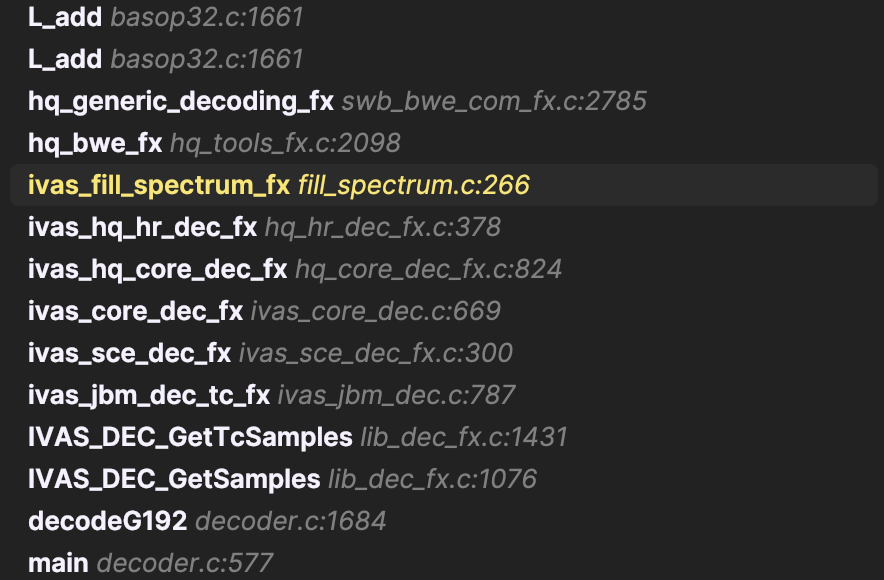The image size is (884, 580).
Task: Jump to the ivas_hq_hr_dec_fx frame
Action: coord(142,227)
